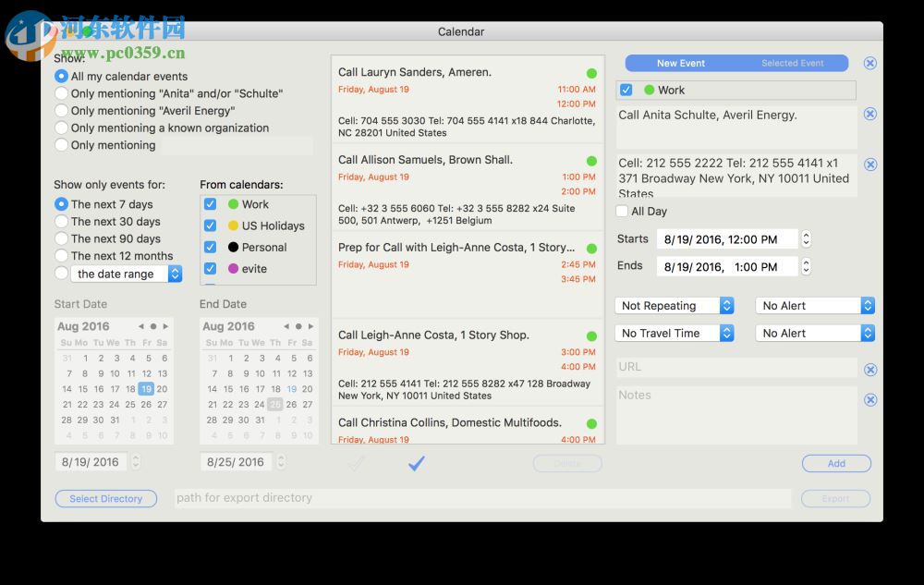The height and width of the screenshot is (585, 924).
Task: Increment the Starts time with the stepper
Action: [x=805, y=235]
